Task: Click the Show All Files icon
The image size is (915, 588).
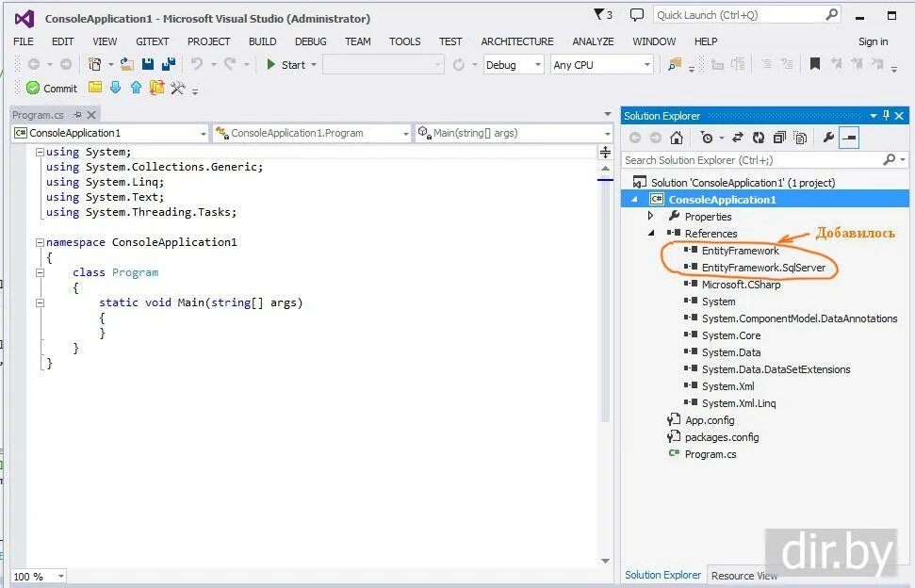Action: click(801, 138)
